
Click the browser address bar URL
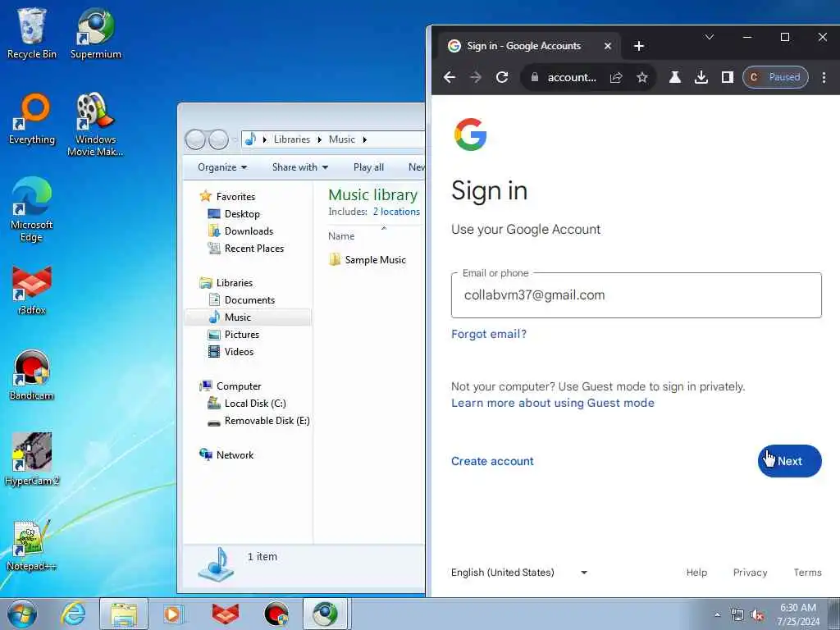pyautogui.click(x=572, y=78)
